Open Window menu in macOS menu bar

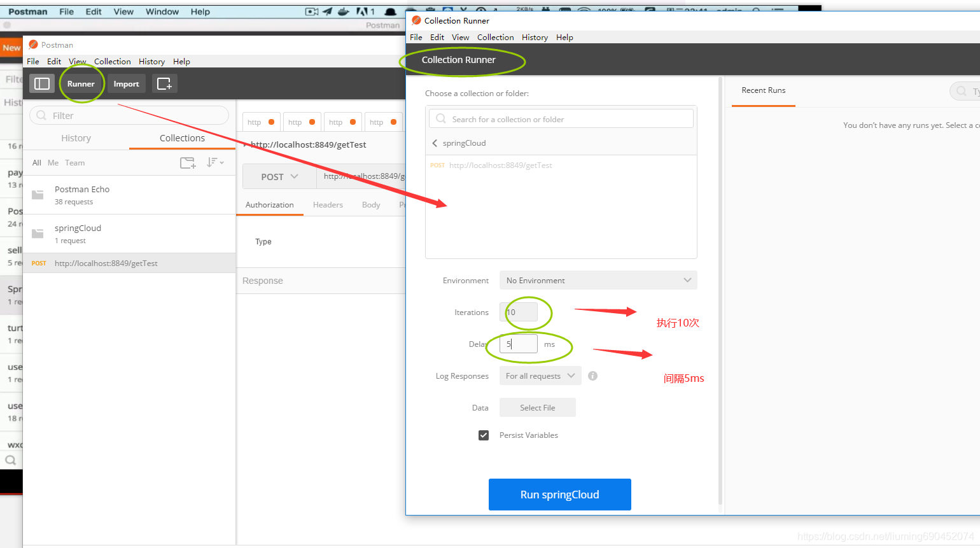pos(162,11)
